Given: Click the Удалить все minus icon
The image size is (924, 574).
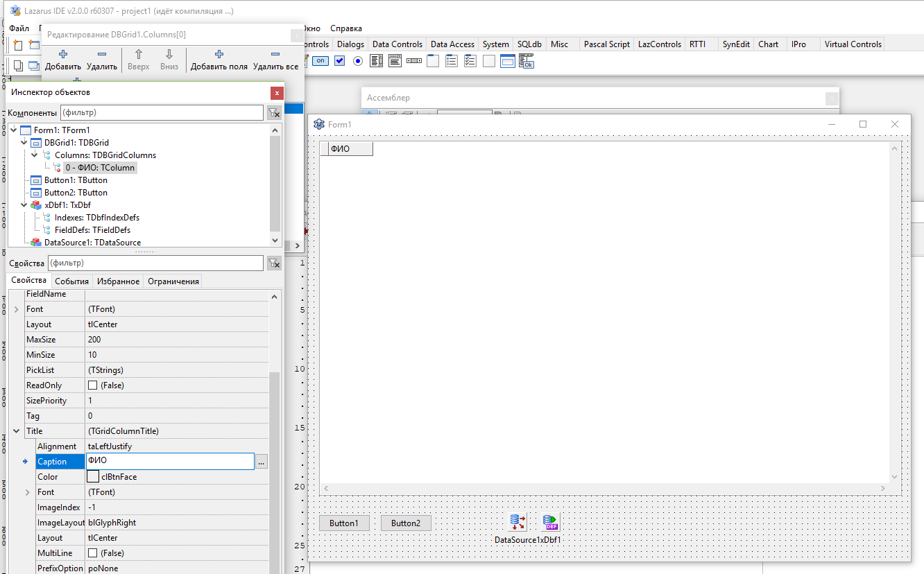Looking at the screenshot, I should coord(275,54).
